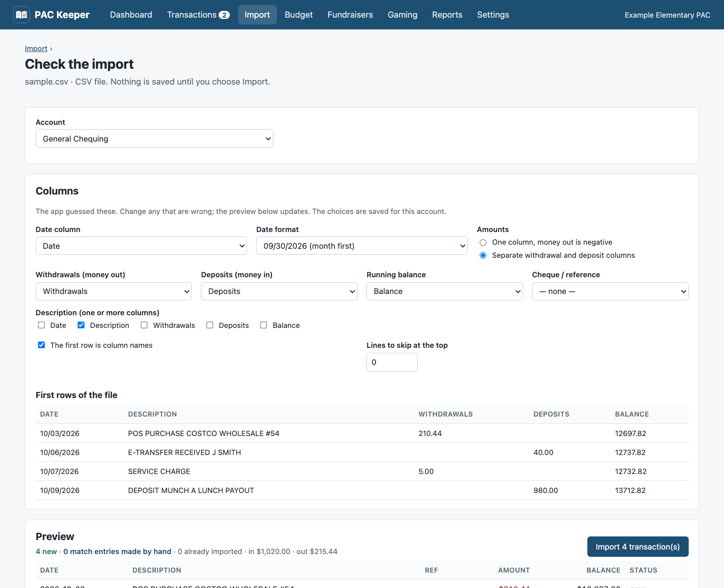Click the 210.44 withdrawal value

(430, 433)
